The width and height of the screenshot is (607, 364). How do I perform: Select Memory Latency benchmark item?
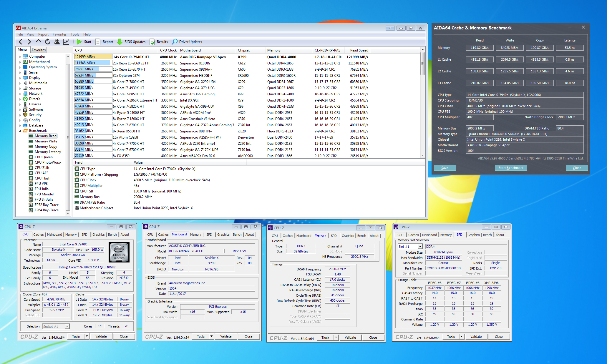click(x=47, y=152)
